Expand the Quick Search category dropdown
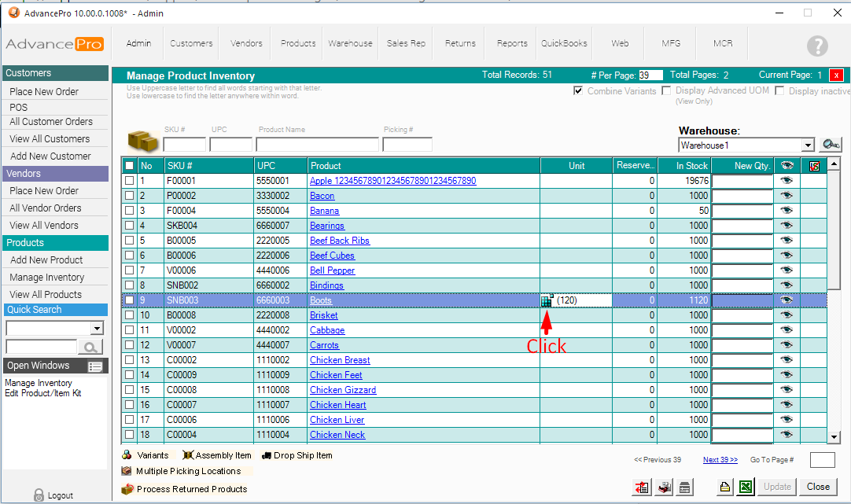 click(x=98, y=328)
